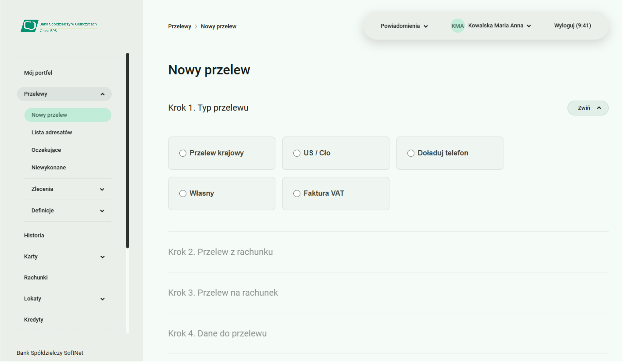Click the breadcrumb separator arrow icon

pos(196,27)
